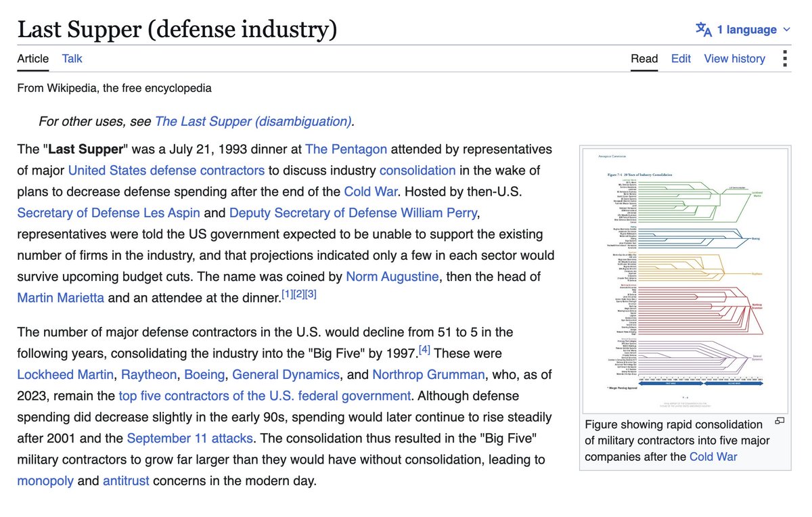
Task: Open the General Dynamics link
Action: pyautogui.click(x=286, y=374)
